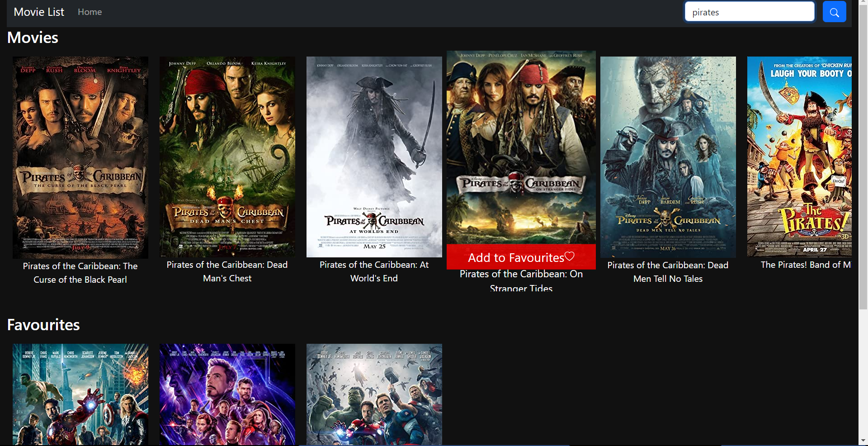This screenshot has height=446, width=868.
Task: Click The Pirates! Band of Misfits poster
Action: [x=799, y=157]
